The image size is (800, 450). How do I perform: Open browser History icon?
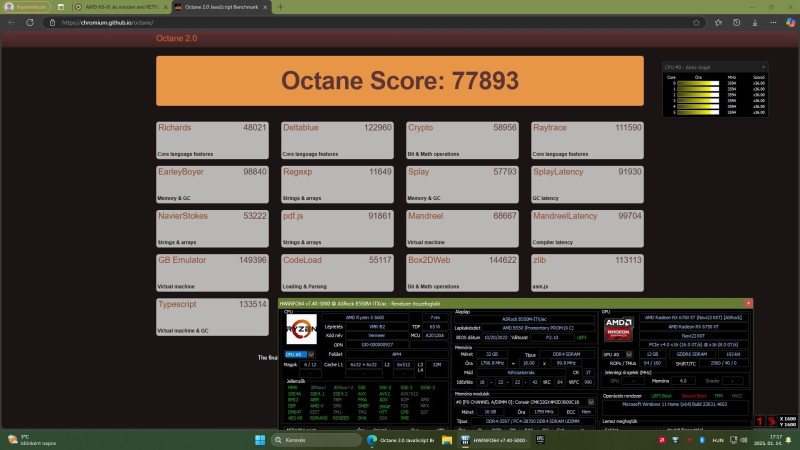[736, 22]
